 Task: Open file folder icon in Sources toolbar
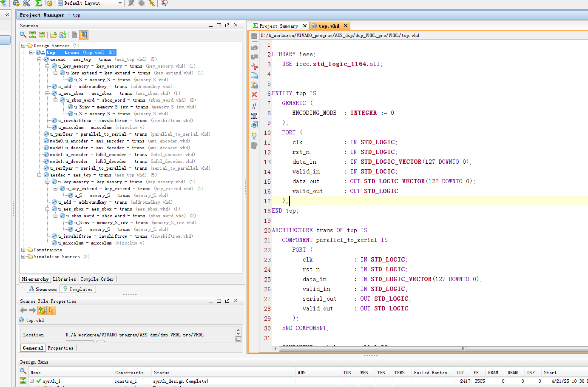[54, 35]
